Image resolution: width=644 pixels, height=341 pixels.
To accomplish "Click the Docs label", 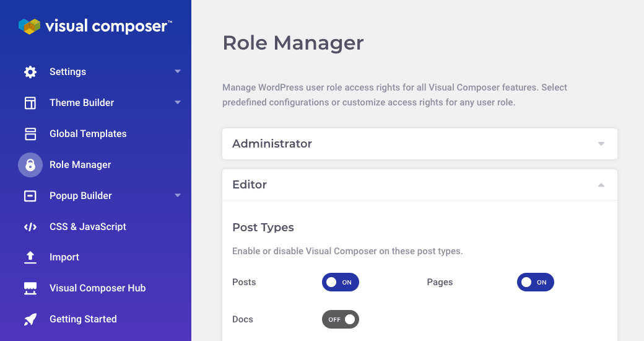I will [243, 319].
